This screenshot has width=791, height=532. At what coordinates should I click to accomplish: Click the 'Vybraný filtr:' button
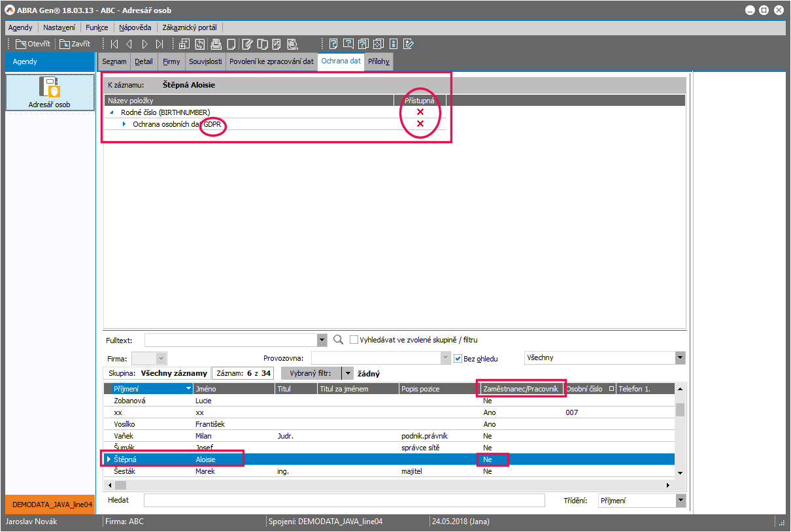click(x=311, y=373)
